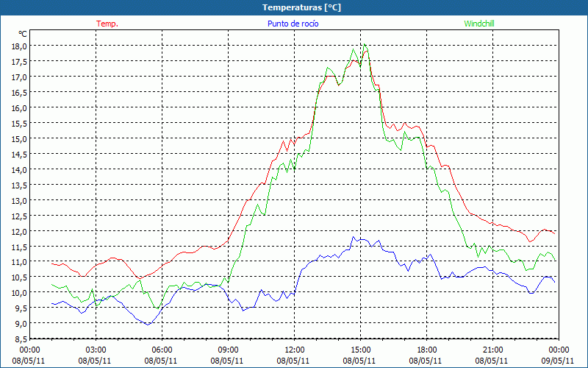The height and width of the screenshot is (368, 588).
Task: Click the 15,0 value on the Y axis
Action: 19,139
